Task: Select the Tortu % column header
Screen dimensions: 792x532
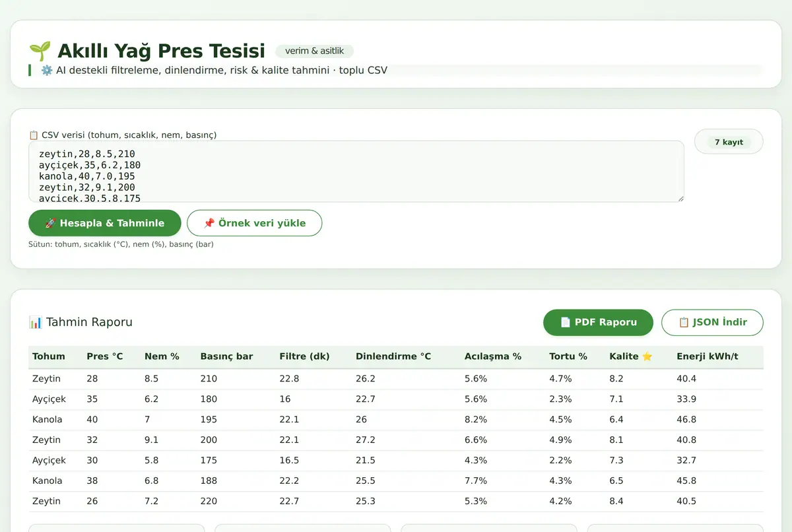Action: (568, 356)
